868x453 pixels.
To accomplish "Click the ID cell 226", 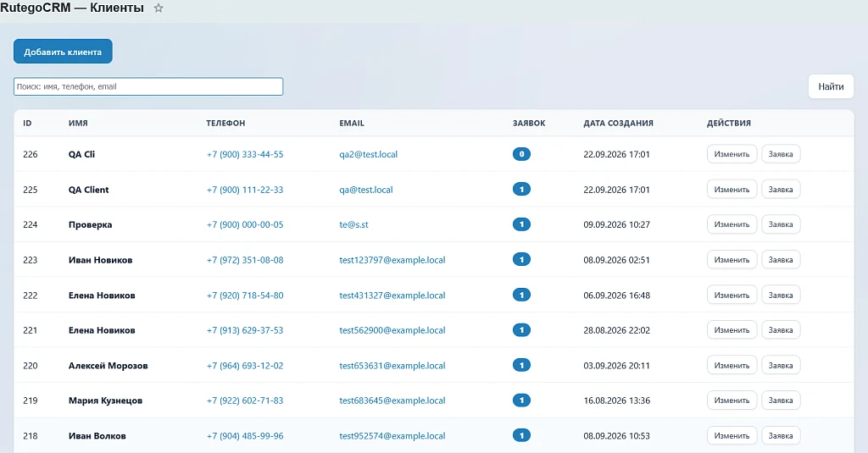I will pyautogui.click(x=31, y=154).
